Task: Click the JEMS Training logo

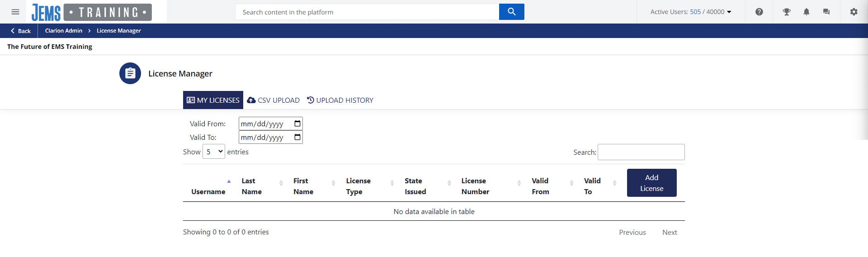Action: click(x=91, y=12)
